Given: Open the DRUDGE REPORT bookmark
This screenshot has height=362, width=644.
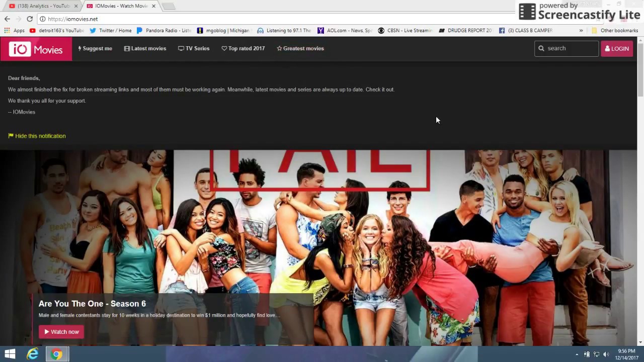Looking at the screenshot, I should point(466,31).
